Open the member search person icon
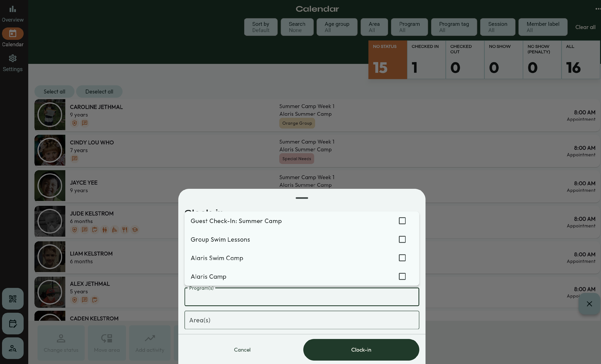This screenshot has width=601, height=364. coord(13,348)
